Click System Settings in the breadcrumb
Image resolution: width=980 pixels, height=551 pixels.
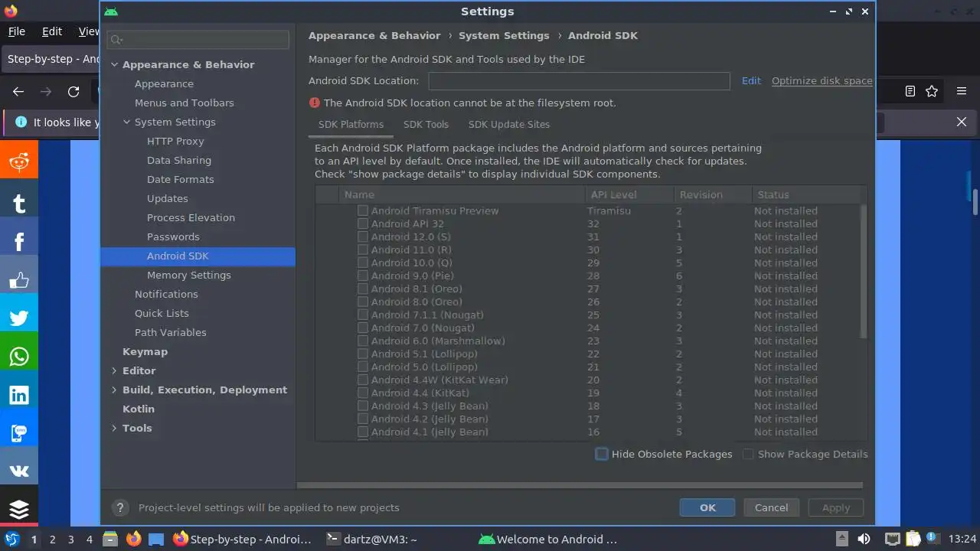(x=504, y=35)
